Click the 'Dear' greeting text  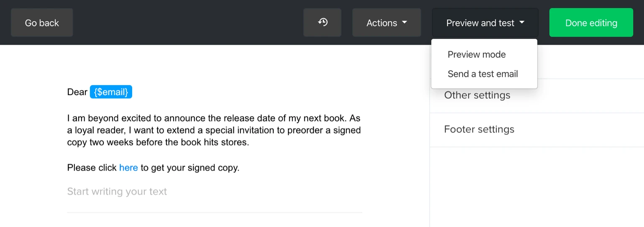[x=77, y=92]
